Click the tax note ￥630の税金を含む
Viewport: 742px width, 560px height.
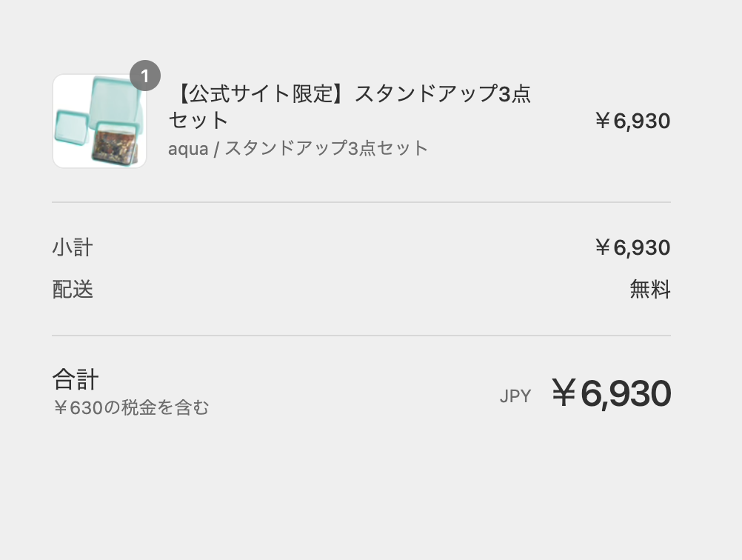(130, 407)
